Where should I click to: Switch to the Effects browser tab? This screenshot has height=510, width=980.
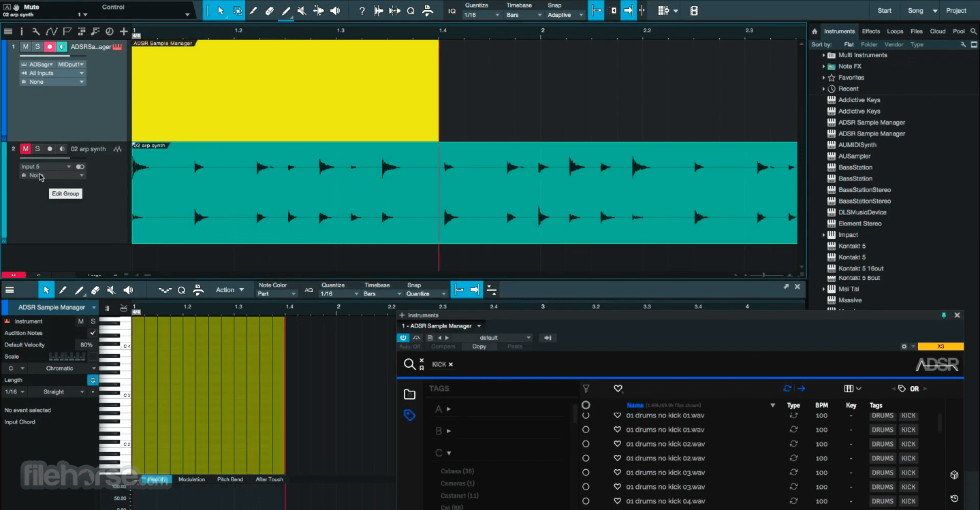pyautogui.click(x=871, y=31)
